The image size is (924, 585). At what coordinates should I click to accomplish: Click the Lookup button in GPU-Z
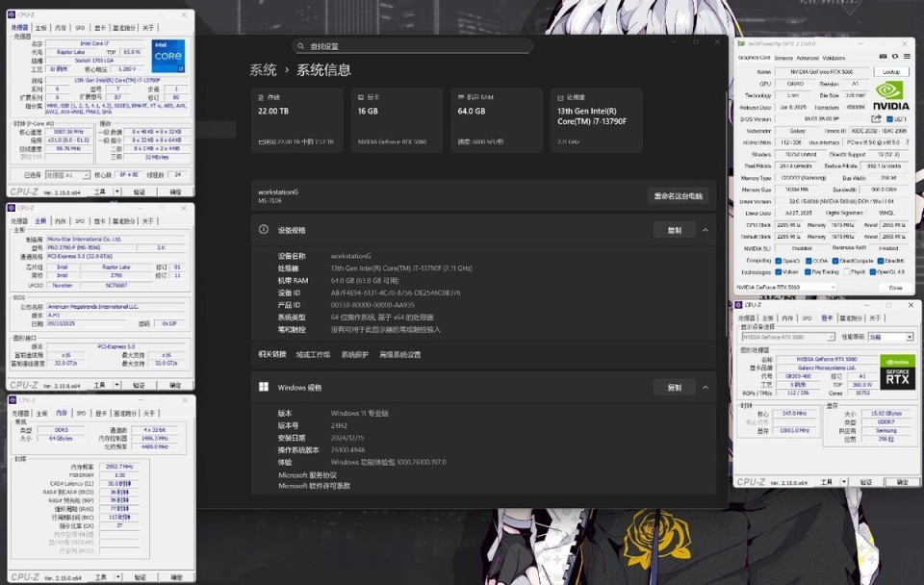pos(892,71)
